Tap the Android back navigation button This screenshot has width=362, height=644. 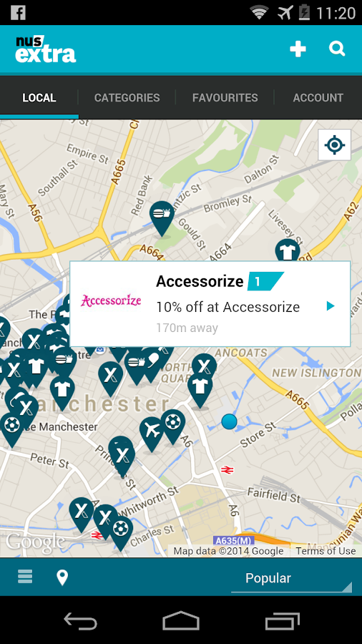80,620
